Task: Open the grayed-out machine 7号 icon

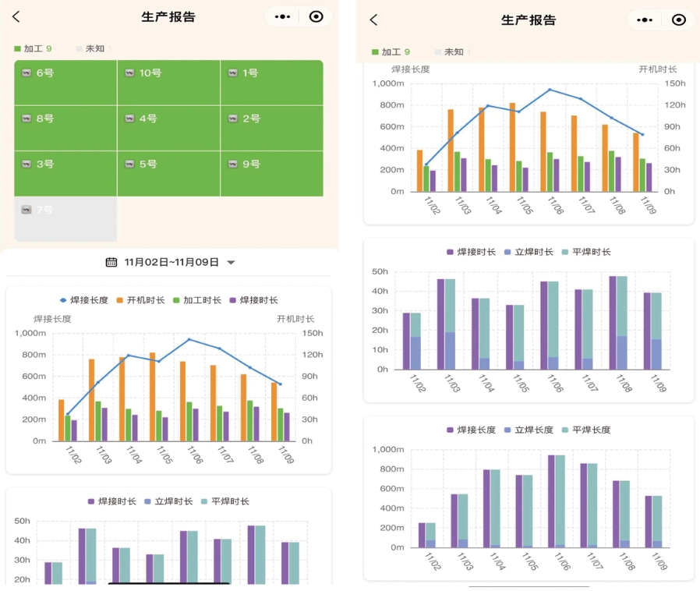Action: [x=26, y=210]
